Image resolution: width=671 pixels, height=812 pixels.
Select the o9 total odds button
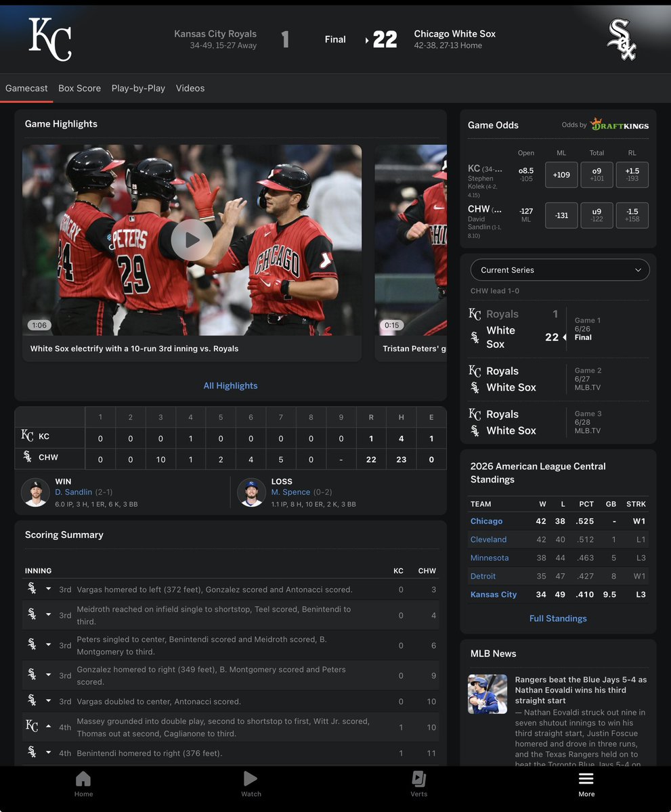pyautogui.click(x=597, y=175)
